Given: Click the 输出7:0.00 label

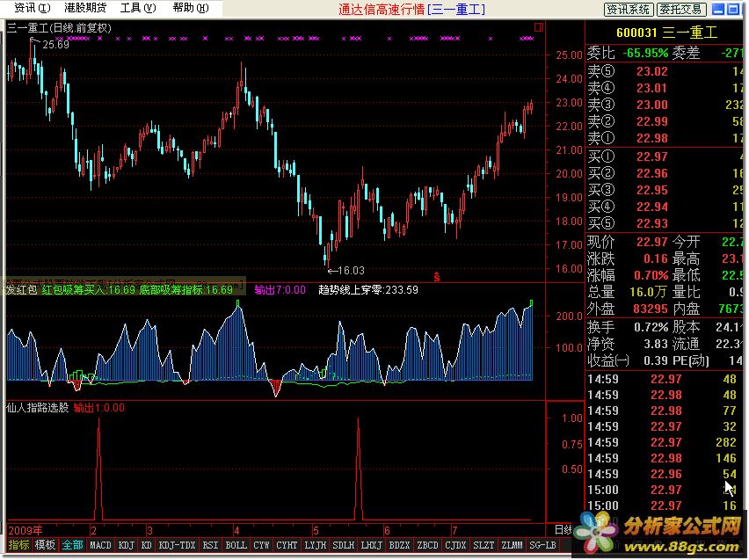Looking at the screenshot, I should tap(280, 289).
